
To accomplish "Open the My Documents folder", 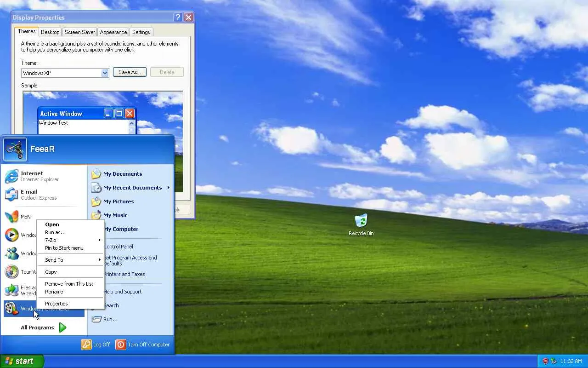I will point(117,174).
